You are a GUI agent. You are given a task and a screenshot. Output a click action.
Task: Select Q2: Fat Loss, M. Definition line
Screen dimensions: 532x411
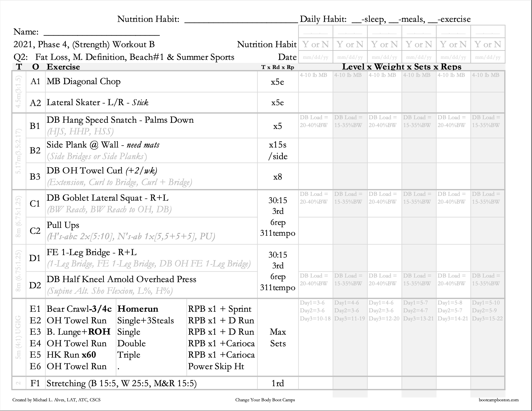pos(124,57)
